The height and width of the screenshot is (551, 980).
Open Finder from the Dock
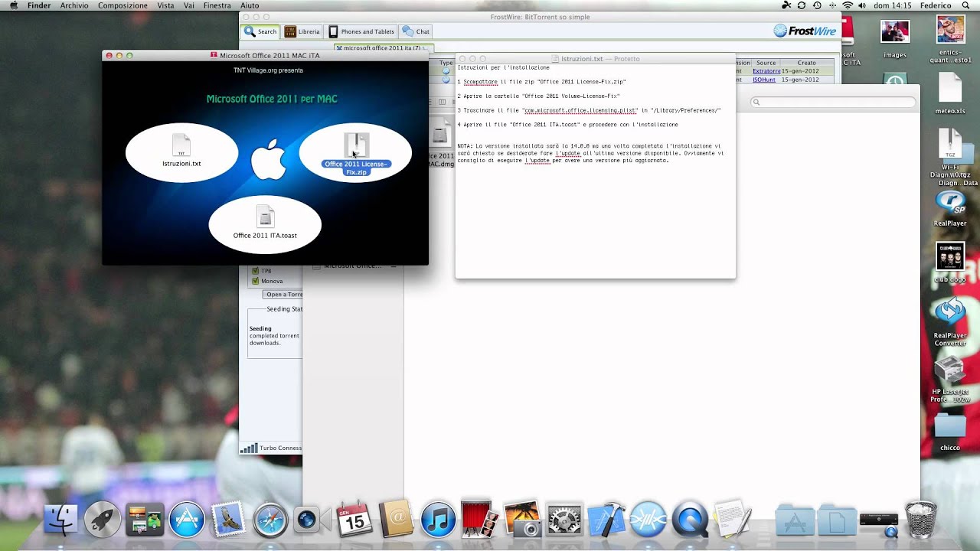coord(60,520)
